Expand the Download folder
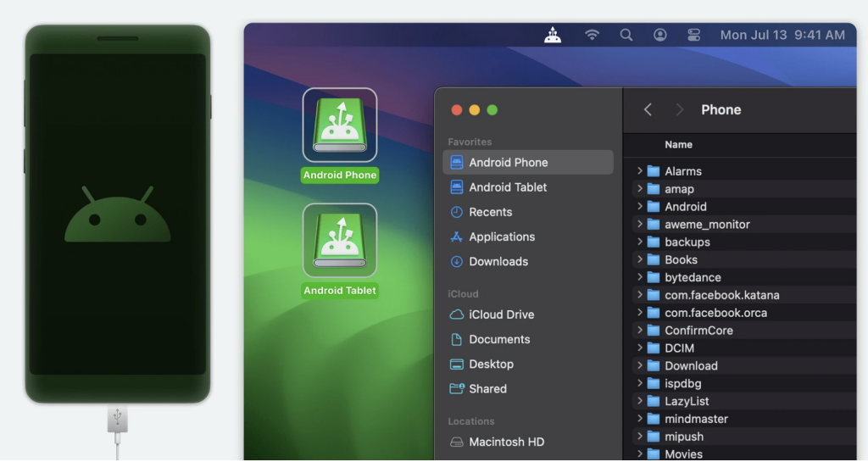This screenshot has height=462, width=868. tap(639, 365)
